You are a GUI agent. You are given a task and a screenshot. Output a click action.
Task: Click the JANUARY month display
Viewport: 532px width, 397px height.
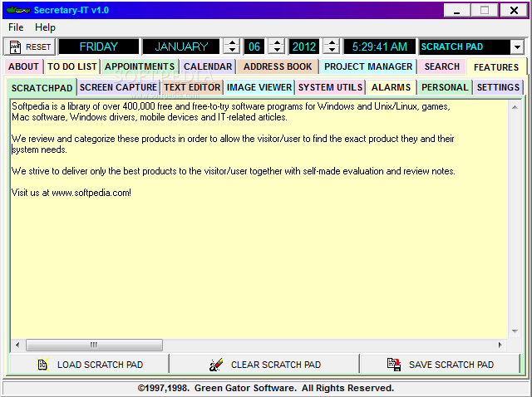pyautogui.click(x=181, y=47)
